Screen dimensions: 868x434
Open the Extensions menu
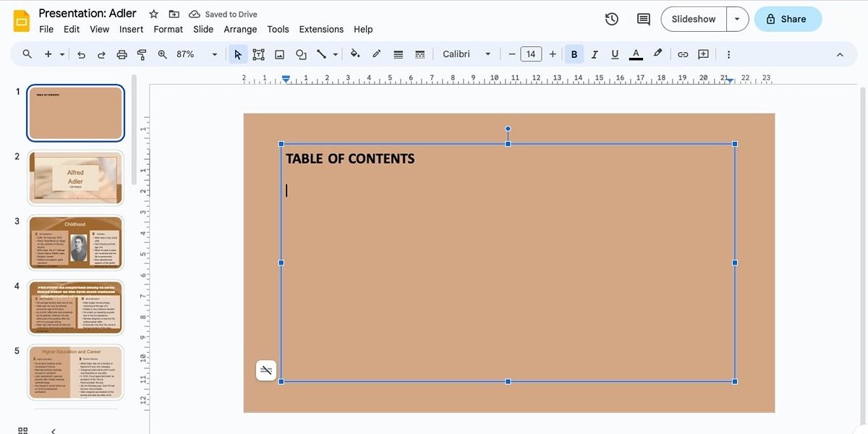coord(321,29)
